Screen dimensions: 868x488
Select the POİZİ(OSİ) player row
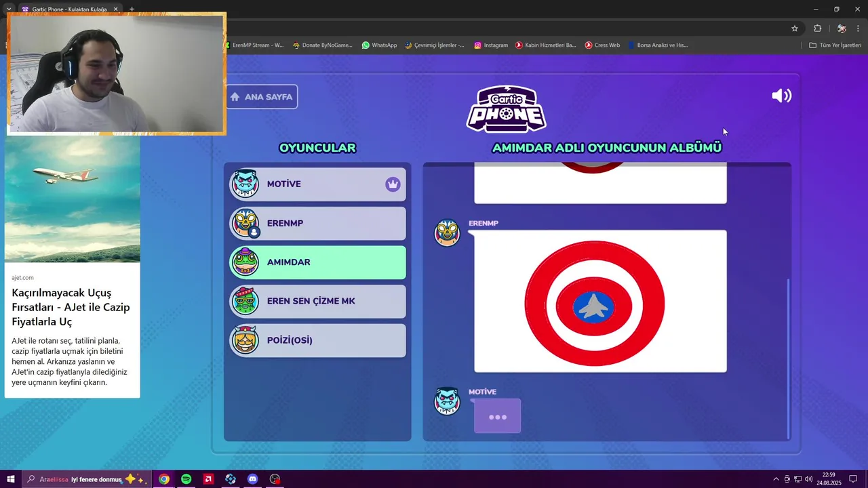317,340
